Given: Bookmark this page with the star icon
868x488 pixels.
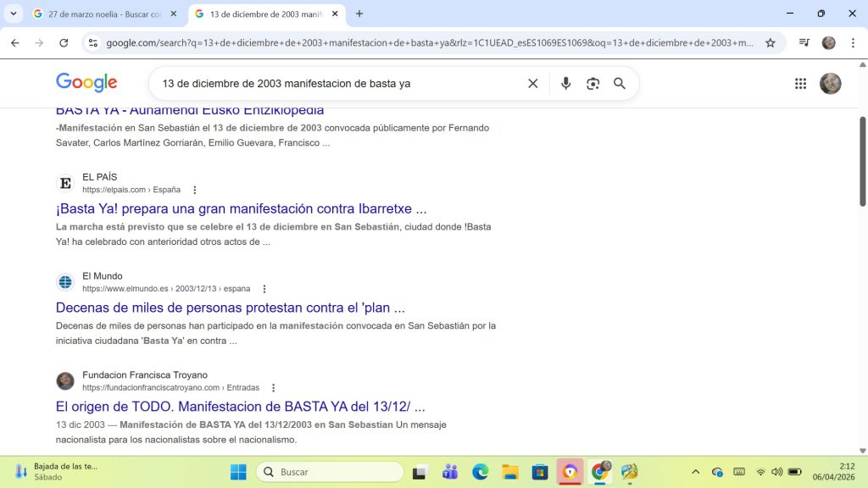Looking at the screenshot, I should click(x=771, y=43).
